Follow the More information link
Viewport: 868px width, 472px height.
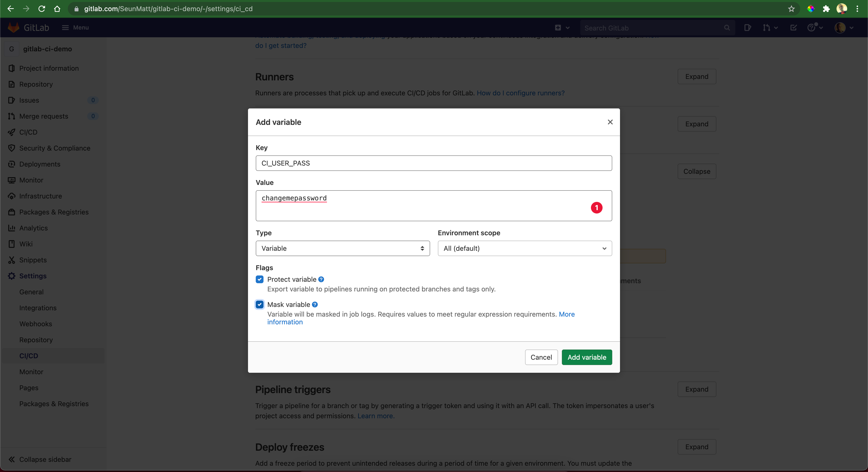566,314
